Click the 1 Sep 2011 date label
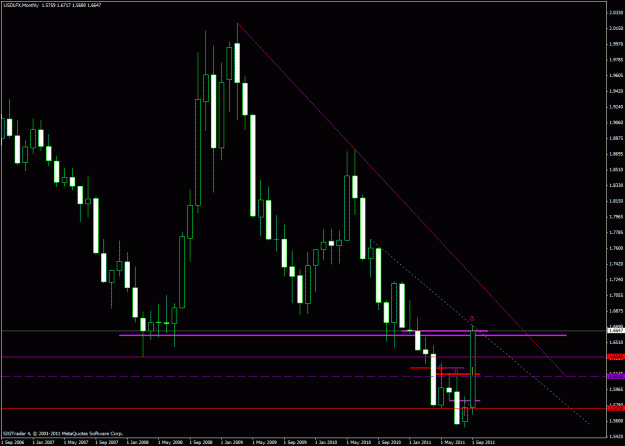The height and width of the screenshot is (446, 625). tap(482, 442)
